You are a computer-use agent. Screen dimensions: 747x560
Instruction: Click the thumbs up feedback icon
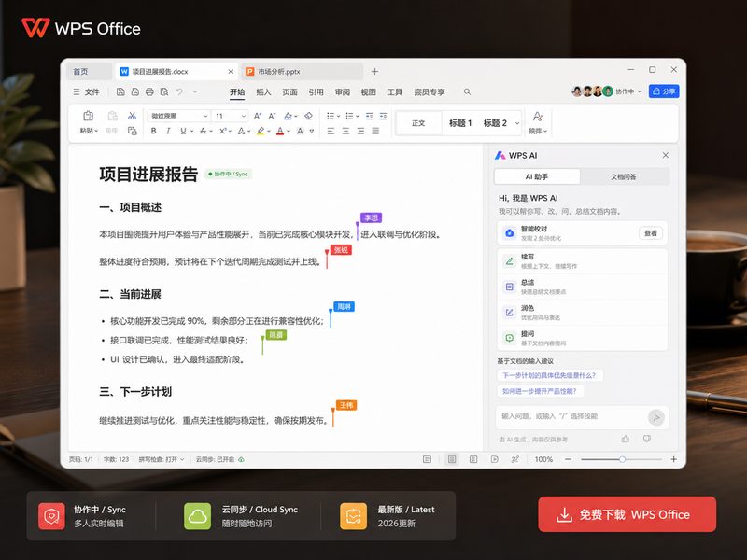pyautogui.click(x=626, y=439)
